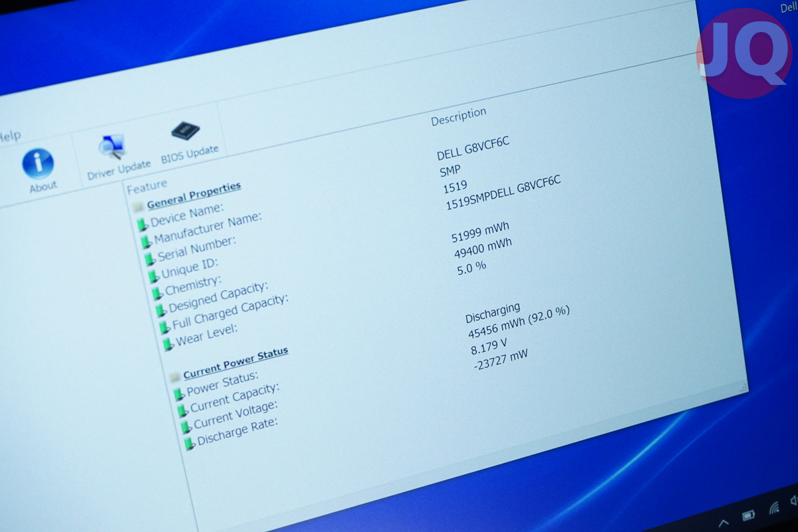Click the Description column header

coord(458,116)
